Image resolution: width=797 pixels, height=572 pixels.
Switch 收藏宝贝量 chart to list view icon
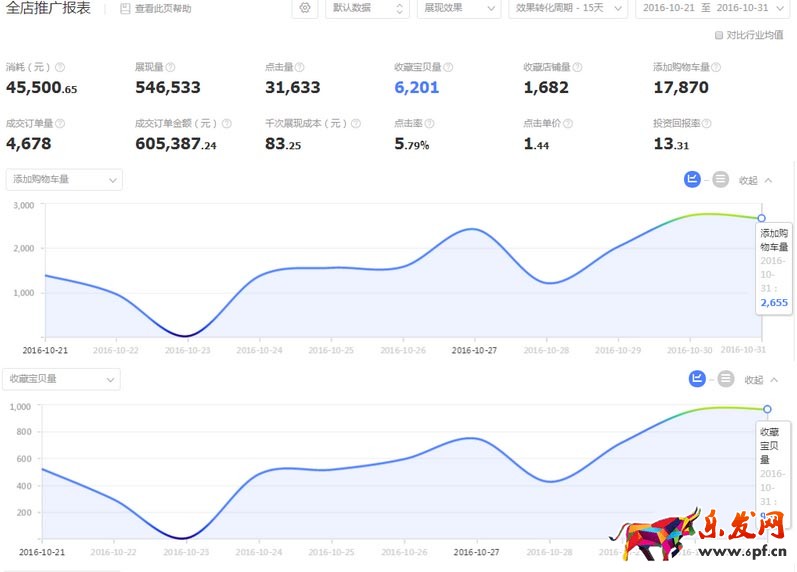coord(725,380)
